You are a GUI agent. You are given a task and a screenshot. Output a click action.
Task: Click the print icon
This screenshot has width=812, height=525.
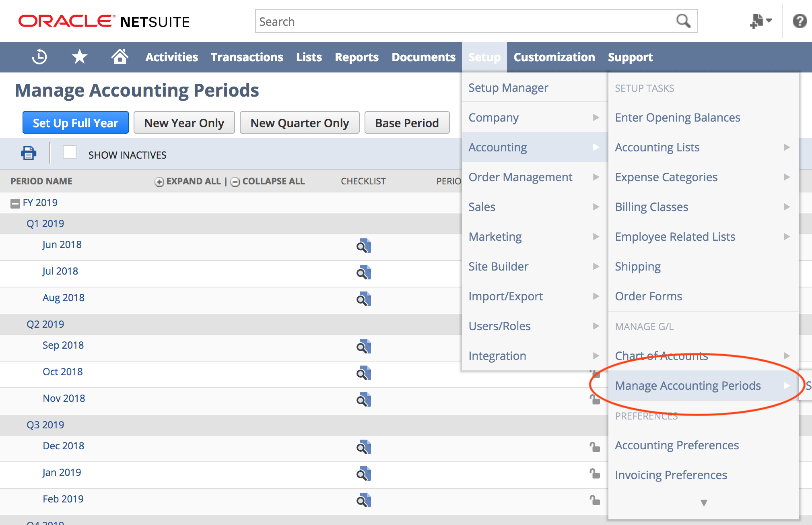[x=29, y=153]
